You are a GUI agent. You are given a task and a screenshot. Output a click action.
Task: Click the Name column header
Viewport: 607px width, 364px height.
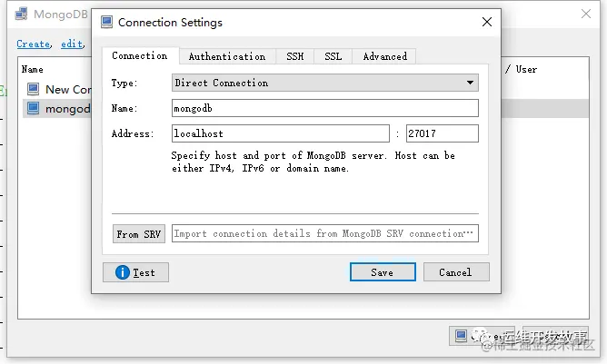32,70
